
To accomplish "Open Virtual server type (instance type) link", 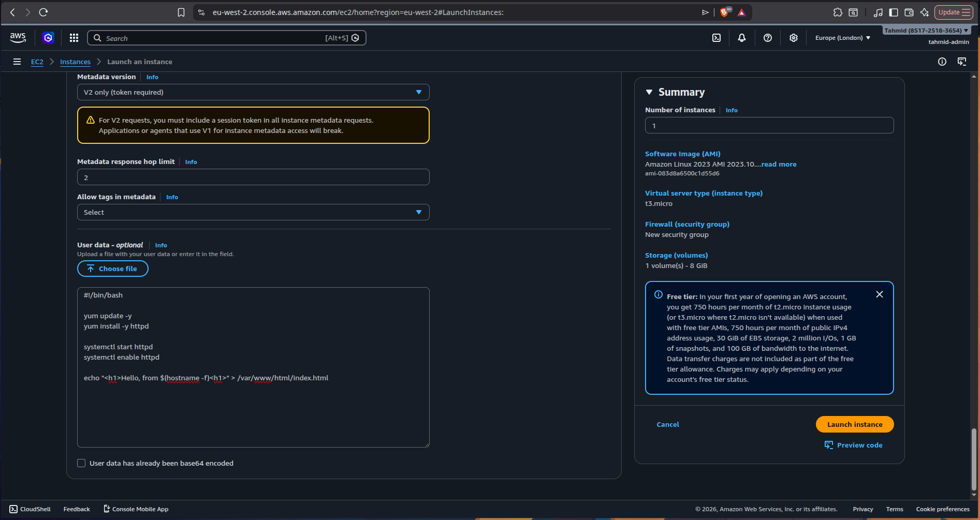I will (x=704, y=193).
